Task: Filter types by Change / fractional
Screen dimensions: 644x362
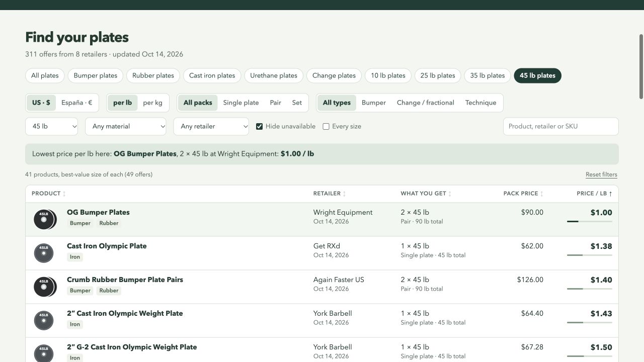Action: click(x=426, y=103)
